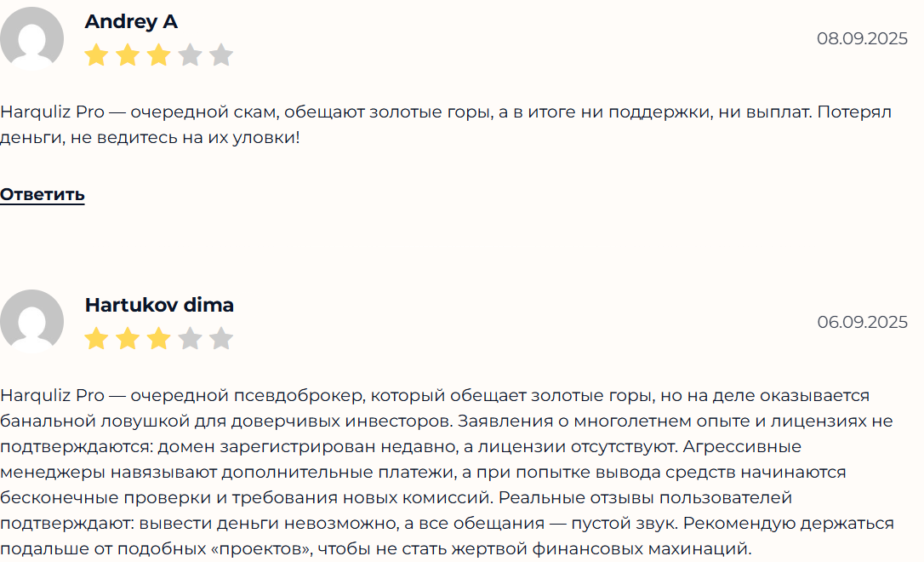Click the first star under Hartukov dima
The height and width of the screenshot is (562, 924).
(x=95, y=337)
